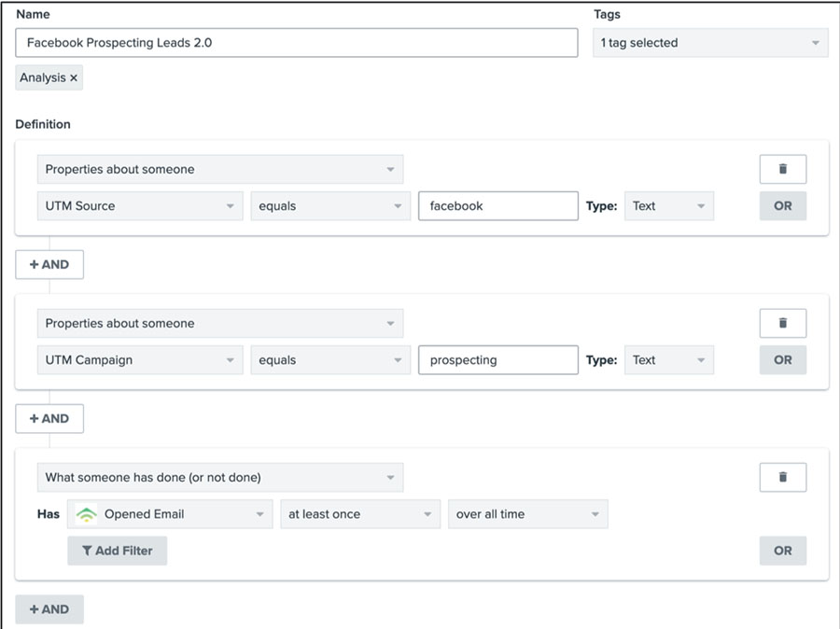840x629 pixels.
Task: Open the UTM Source property dropdown
Action: tap(139, 205)
